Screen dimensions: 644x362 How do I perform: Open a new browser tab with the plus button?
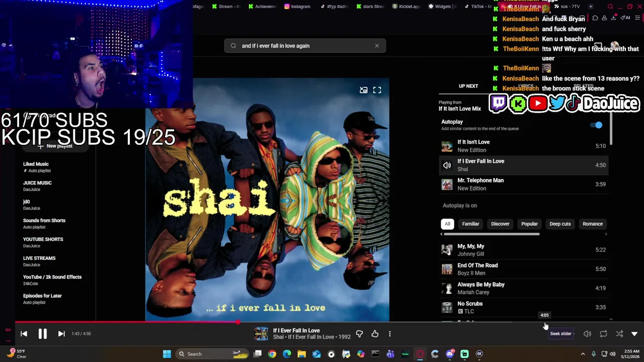coord(591,7)
